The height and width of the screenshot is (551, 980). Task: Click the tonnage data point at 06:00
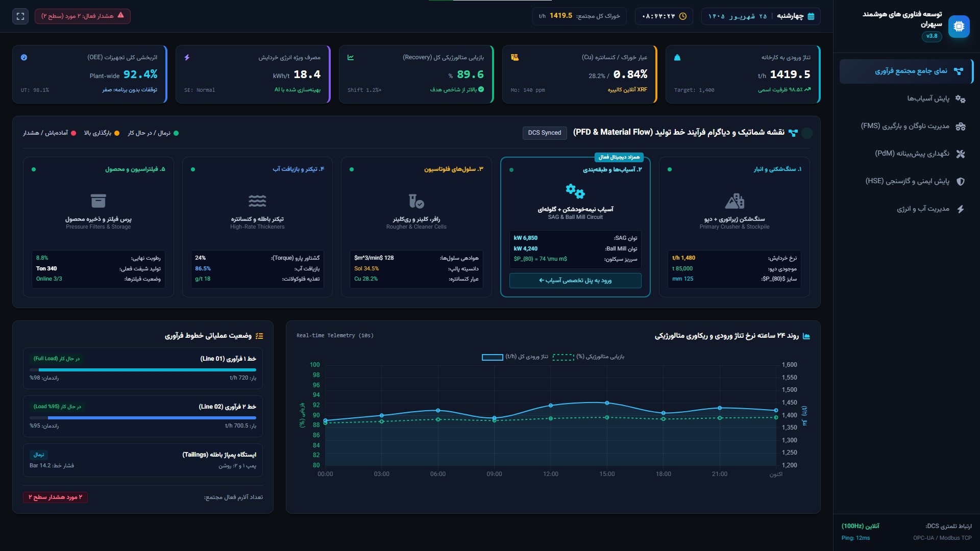(438, 411)
